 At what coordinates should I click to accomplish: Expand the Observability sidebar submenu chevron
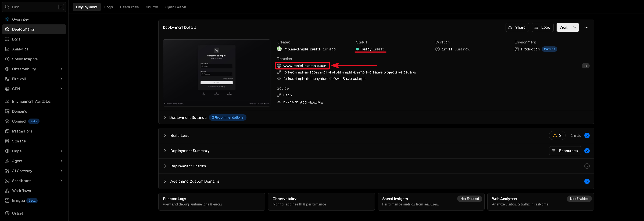coord(61,69)
